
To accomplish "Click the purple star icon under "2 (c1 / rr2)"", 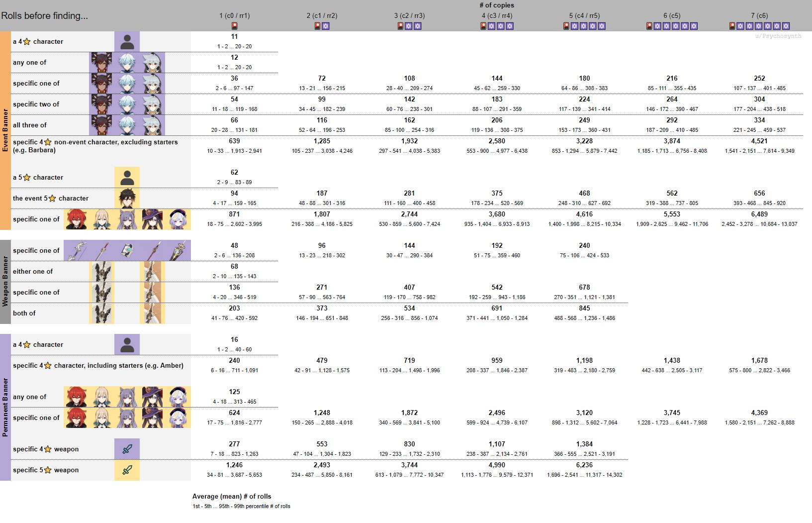I will pos(326,26).
